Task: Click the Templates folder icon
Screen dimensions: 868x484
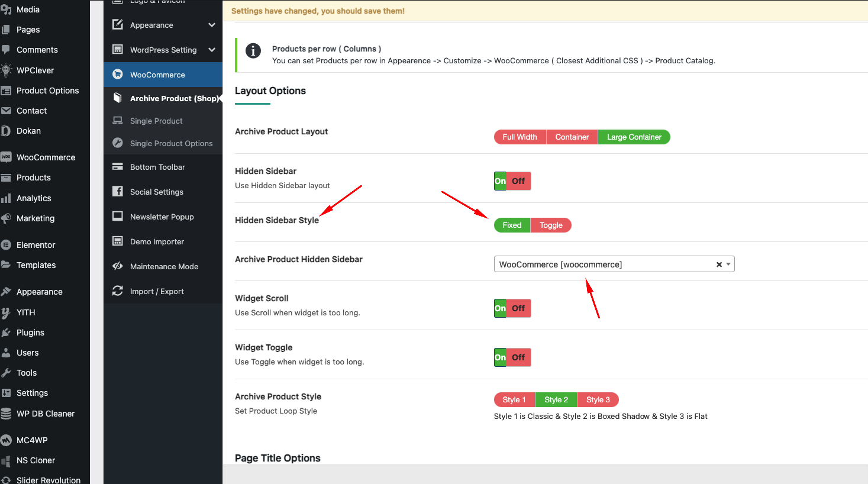Action: tap(6, 265)
